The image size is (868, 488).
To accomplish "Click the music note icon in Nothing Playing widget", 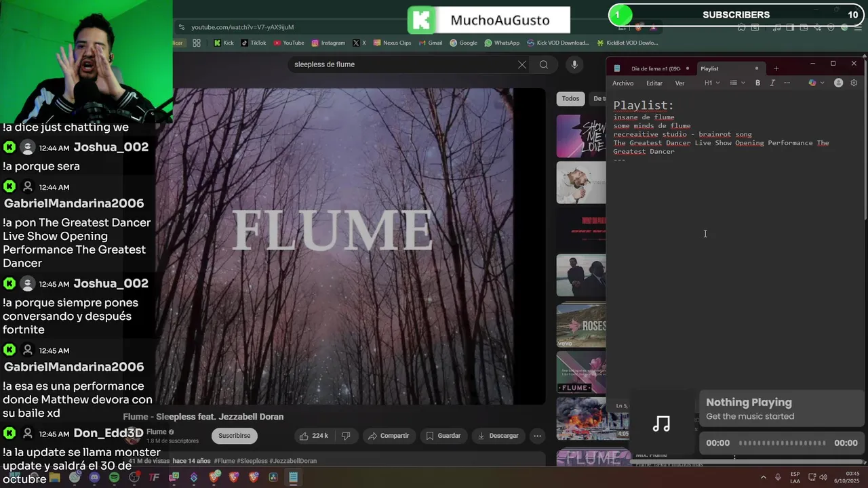I will click(x=661, y=424).
